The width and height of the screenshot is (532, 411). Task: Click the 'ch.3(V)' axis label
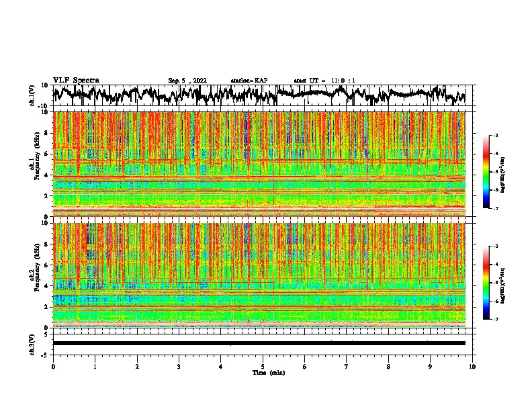[x=32, y=345]
